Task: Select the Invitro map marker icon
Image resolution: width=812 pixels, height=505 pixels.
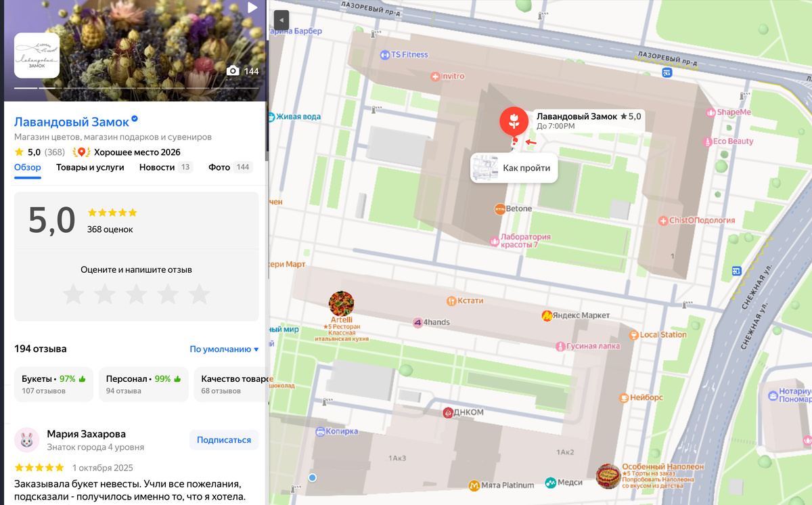Action: tap(436, 76)
